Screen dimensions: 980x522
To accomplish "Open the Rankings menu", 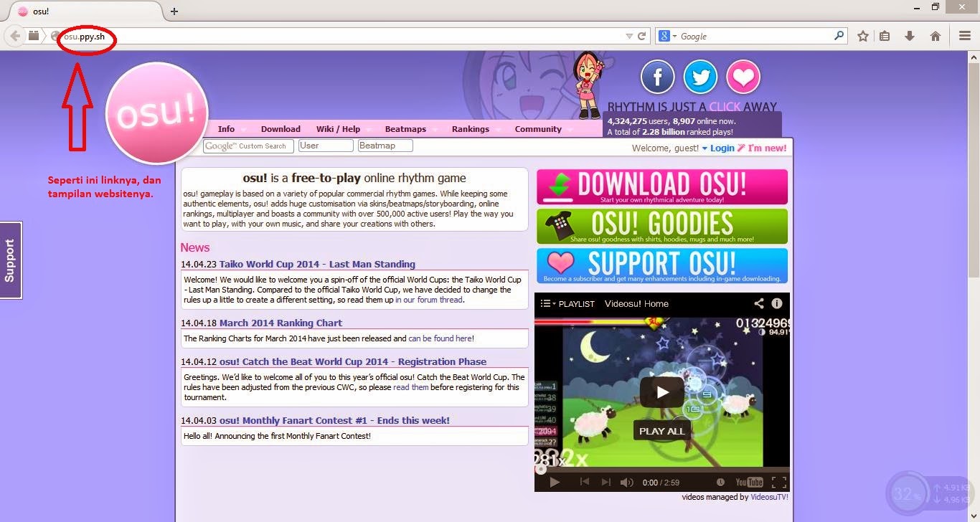I will coord(471,129).
